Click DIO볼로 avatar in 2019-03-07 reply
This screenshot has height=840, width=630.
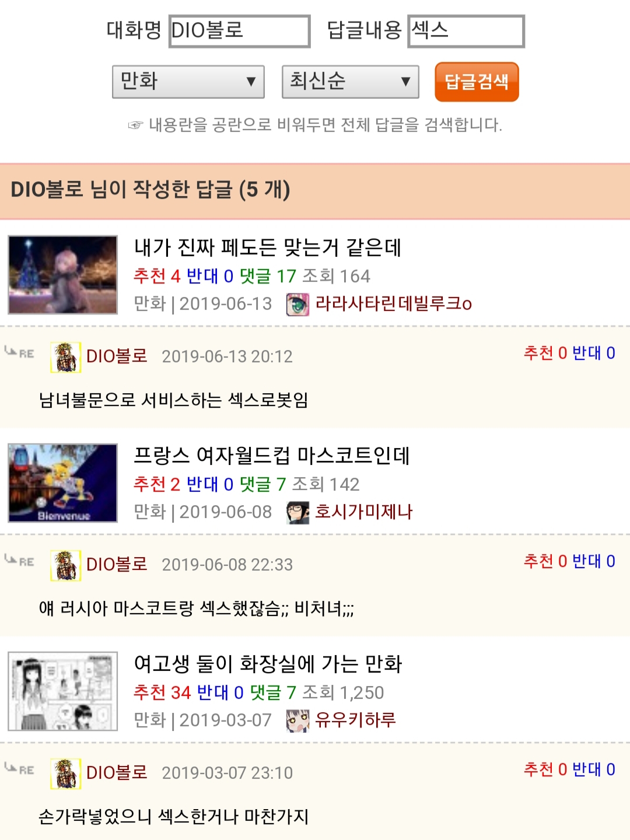(66, 773)
